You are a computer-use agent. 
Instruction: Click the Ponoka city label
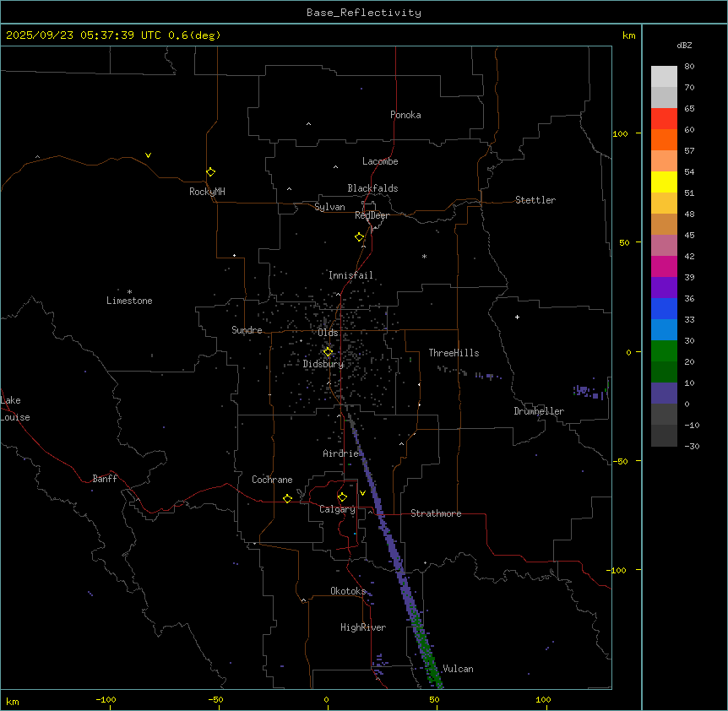click(405, 115)
